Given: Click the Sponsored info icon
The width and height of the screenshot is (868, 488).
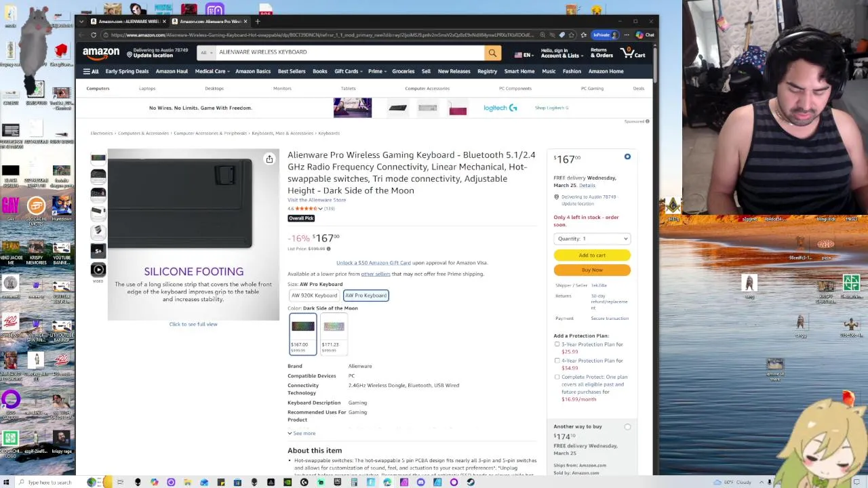Looking at the screenshot, I should pyautogui.click(x=647, y=121).
